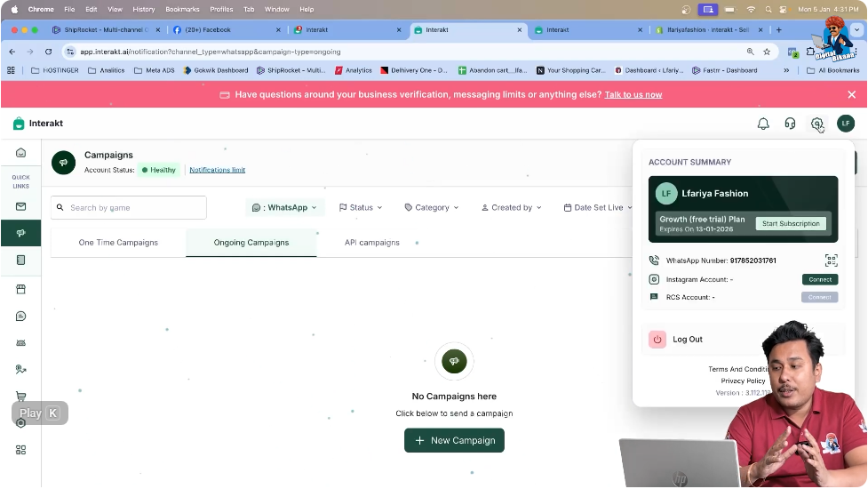The height and width of the screenshot is (489, 868).
Task: Click the Start Subscription button
Action: (x=791, y=224)
